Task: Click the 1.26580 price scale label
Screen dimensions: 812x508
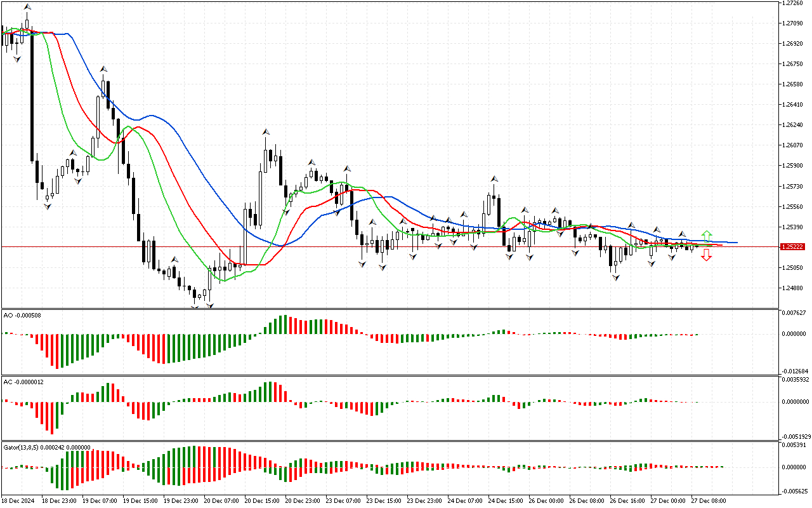Action: 793,84
